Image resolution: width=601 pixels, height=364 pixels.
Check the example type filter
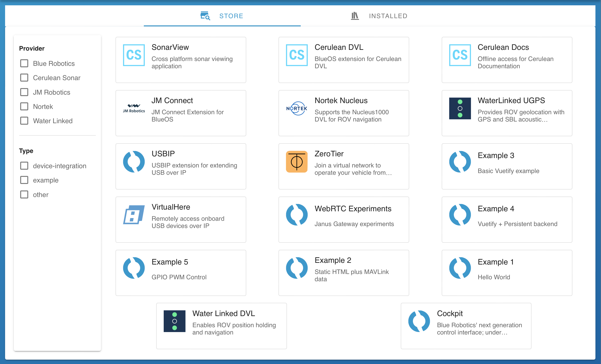coord(24,180)
